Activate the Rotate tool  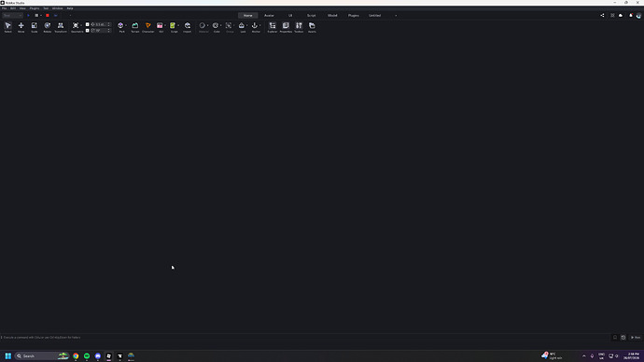click(48, 27)
